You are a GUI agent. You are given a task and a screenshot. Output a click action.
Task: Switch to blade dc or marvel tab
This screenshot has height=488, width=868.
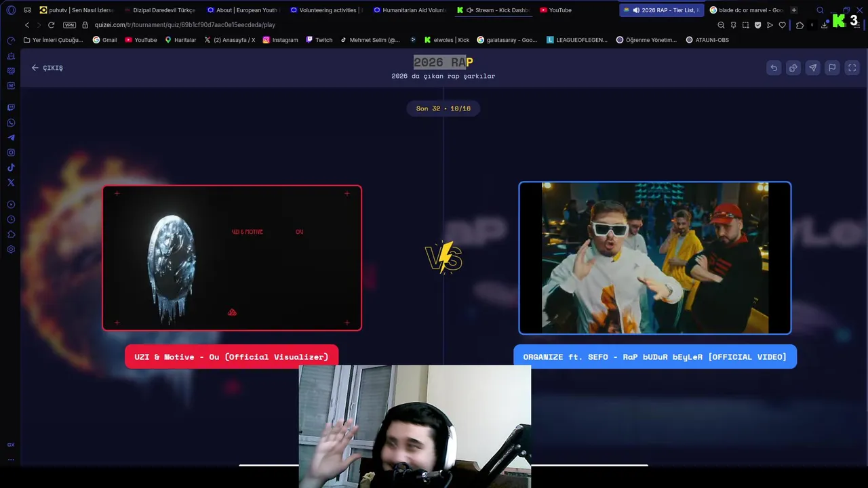pyautogui.click(x=747, y=10)
